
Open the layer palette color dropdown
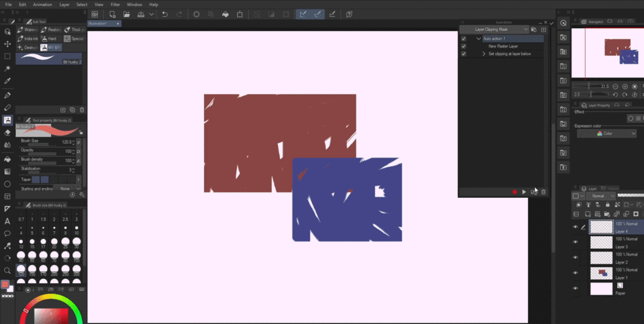tap(577, 196)
